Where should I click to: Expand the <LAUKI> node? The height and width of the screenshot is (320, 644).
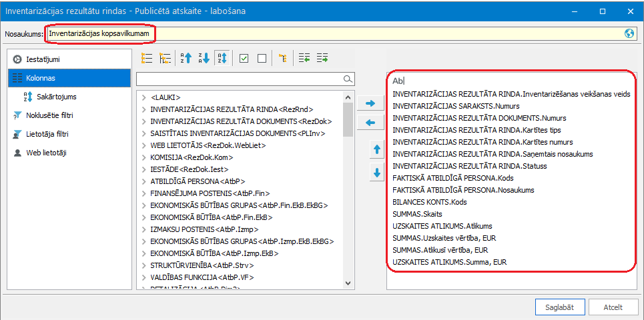click(143, 97)
